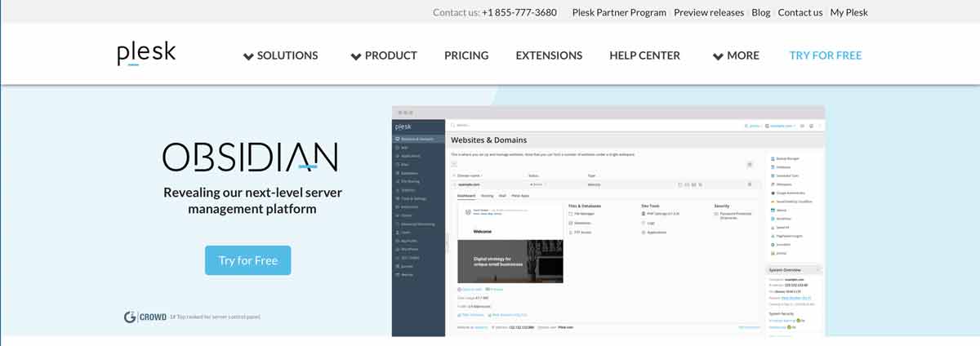The width and height of the screenshot is (980, 346).
Task: Expand the Solutions menu chevron
Action: tap(248, 56)
